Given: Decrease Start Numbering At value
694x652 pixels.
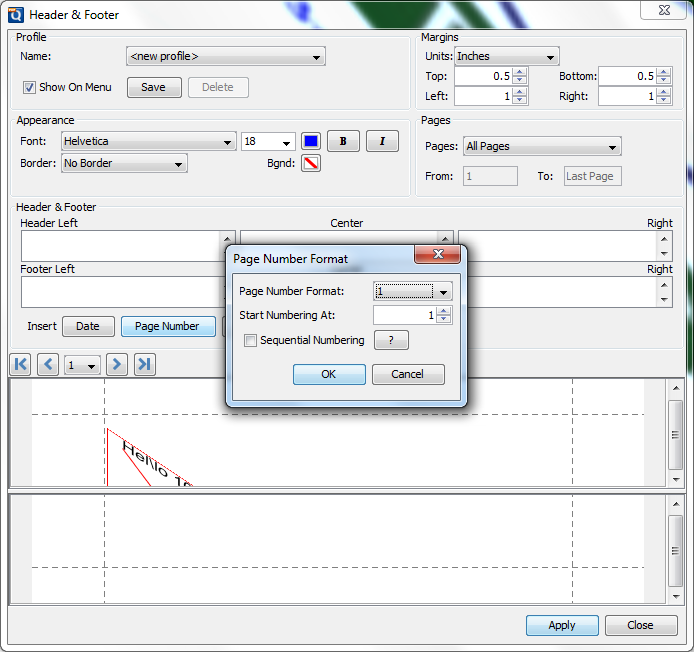Looking at the screenshot, I should (444, 319).
